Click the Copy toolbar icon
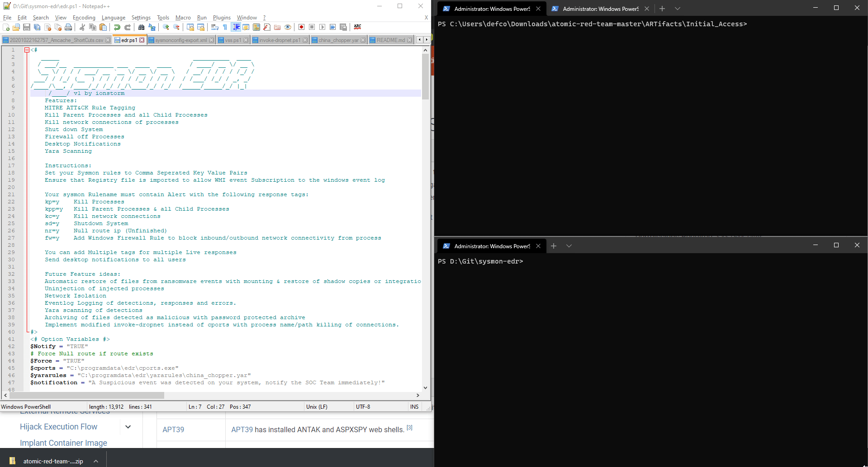This screenshot has width=868, height=467. tap(93, 28)
